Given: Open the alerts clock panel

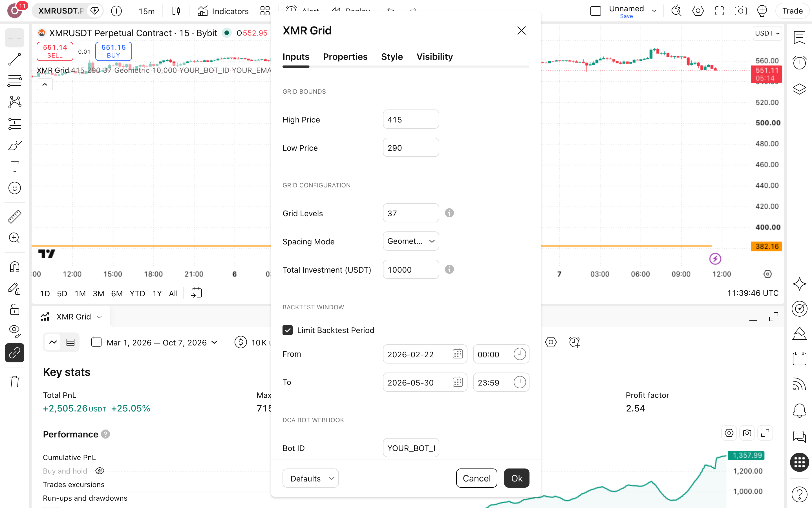Looking at the screenshot, I should (x=799, y=62).
